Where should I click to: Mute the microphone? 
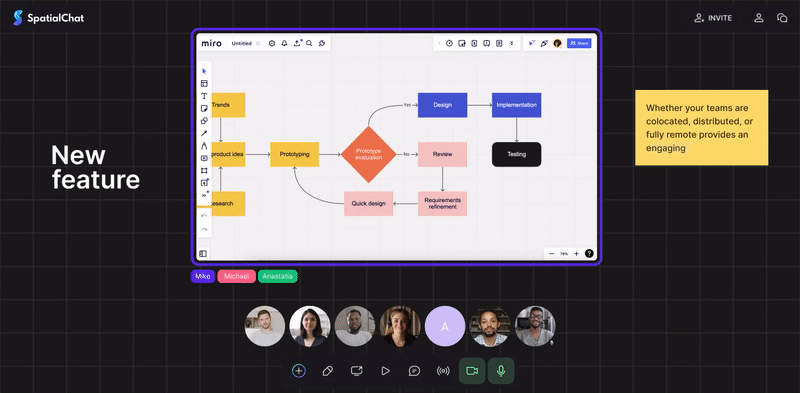coord(501,371)
